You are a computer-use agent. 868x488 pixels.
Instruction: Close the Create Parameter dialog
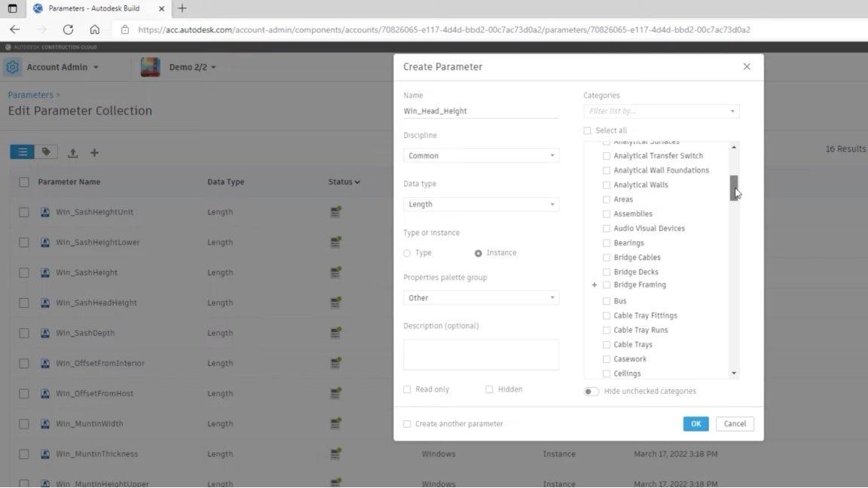[x=747, y=66]
